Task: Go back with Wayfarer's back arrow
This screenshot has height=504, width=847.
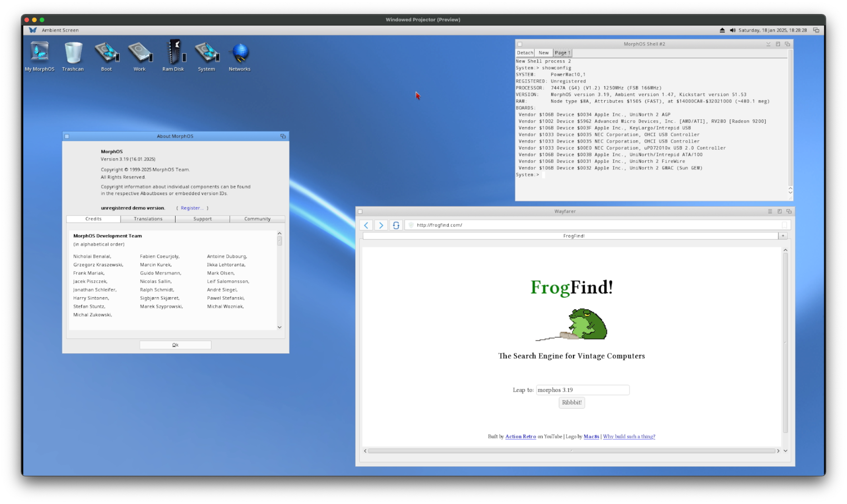Action: 366,225
